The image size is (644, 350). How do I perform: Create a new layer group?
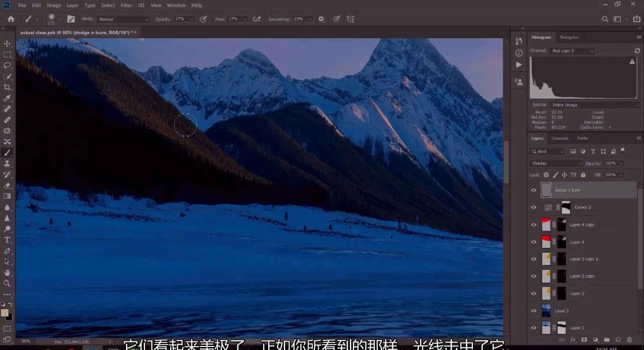[607, 340]
